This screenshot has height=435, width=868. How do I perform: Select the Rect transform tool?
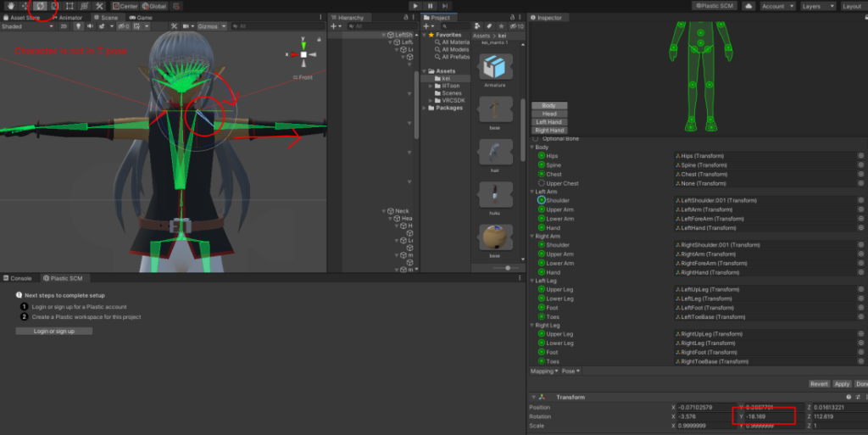70,6
